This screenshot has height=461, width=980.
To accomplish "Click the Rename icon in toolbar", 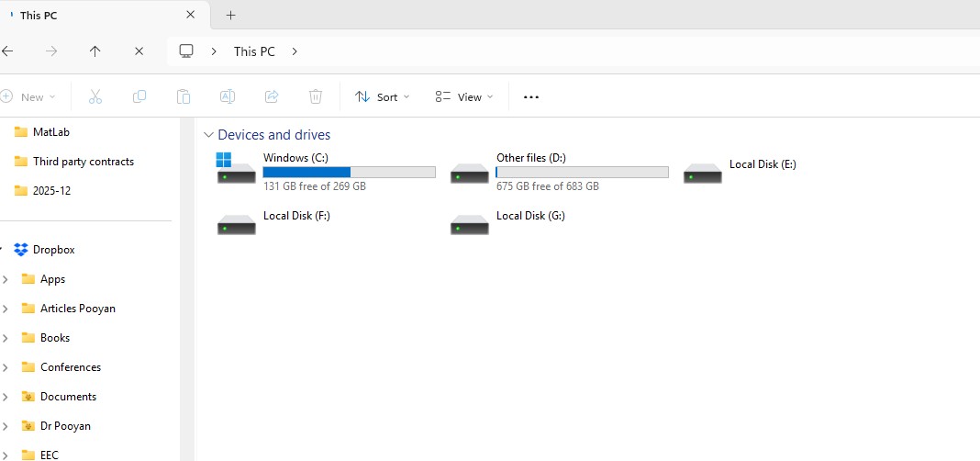I will tap(228, 96).
